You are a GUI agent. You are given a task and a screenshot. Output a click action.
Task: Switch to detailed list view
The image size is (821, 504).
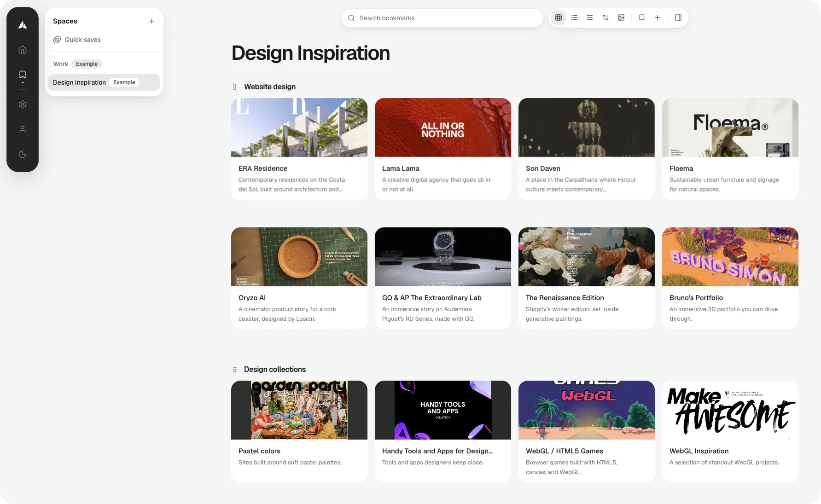(x=574, y=17)
